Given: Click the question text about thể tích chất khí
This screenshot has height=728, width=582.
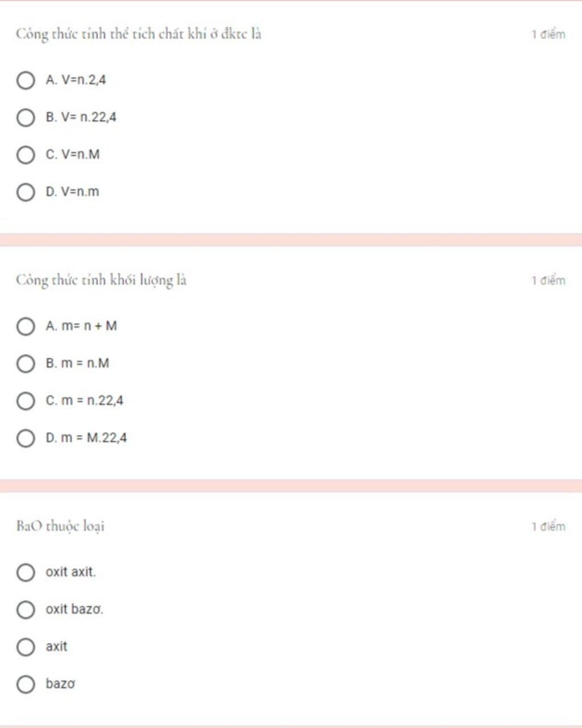Looking at the screenshot, I should click(x=139, y=34).
